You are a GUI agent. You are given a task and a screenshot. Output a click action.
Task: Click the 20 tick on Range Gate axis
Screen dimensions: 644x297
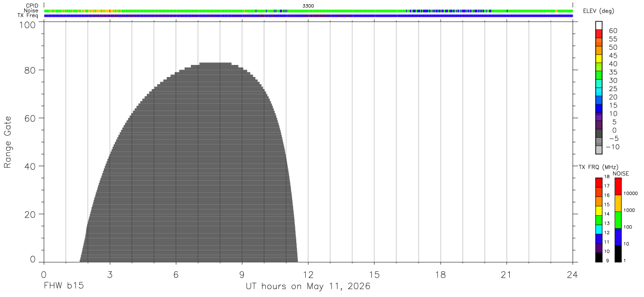pyautogui.click(x=30, y=214)
